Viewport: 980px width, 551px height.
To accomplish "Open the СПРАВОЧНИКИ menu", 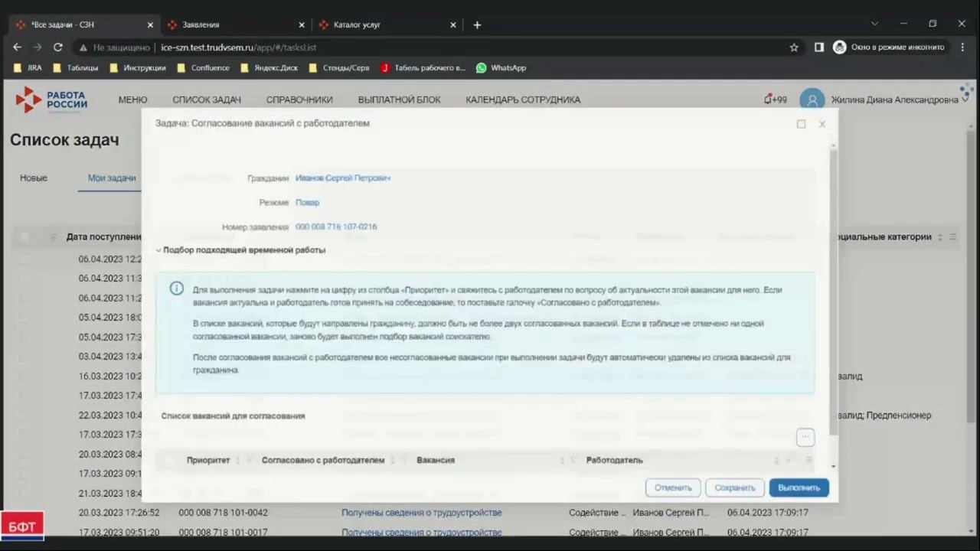I will point(299,100).
